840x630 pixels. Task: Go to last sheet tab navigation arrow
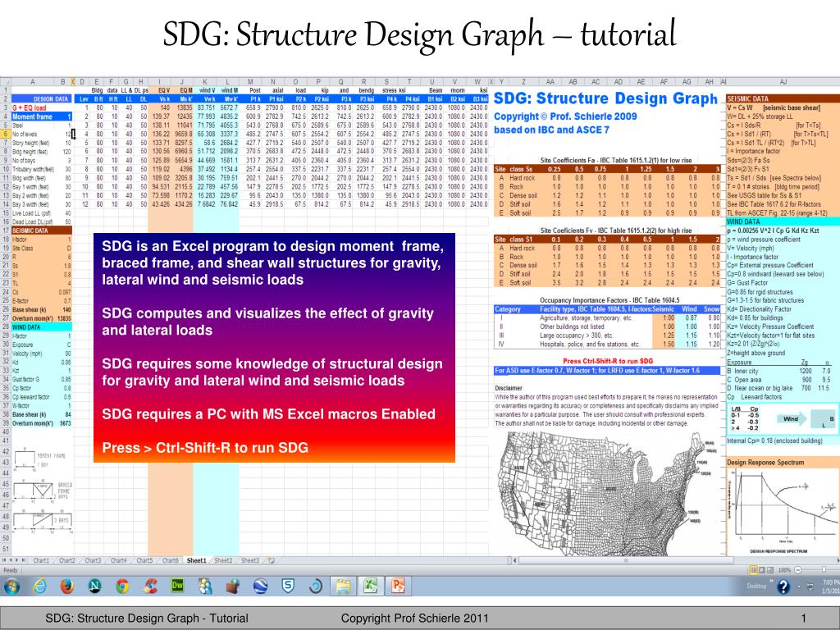coord(24,560)
